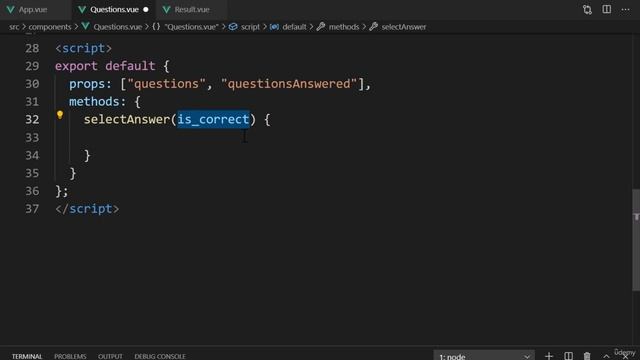Open the editor more actions menu
The image size is (640, 360).
coord(625,9)
